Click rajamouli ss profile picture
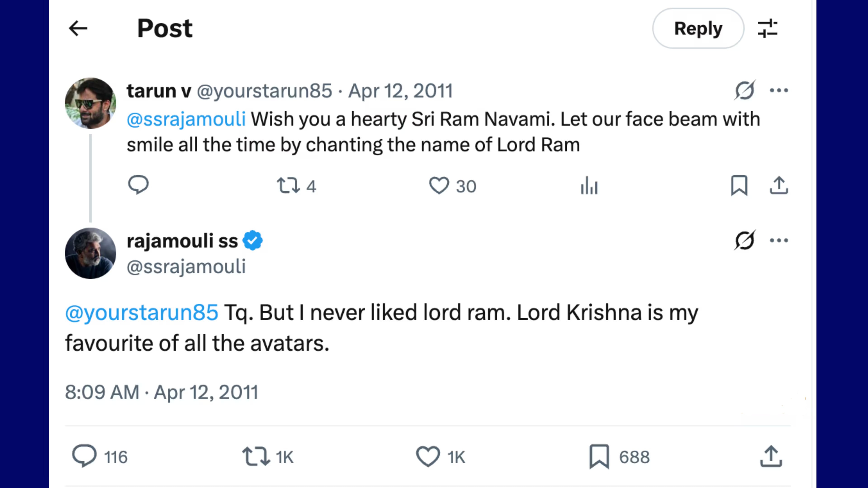This screenshot has height=488, width=868. click(90, 253)
